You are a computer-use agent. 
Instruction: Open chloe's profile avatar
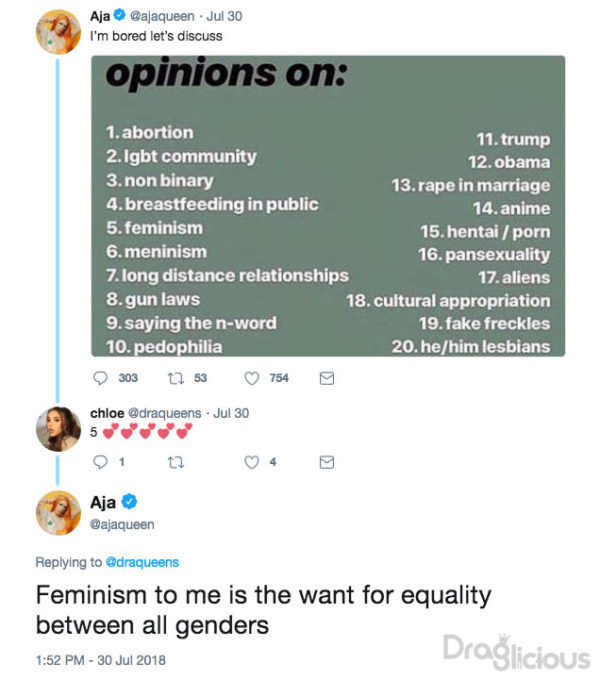tap(56, 430)
